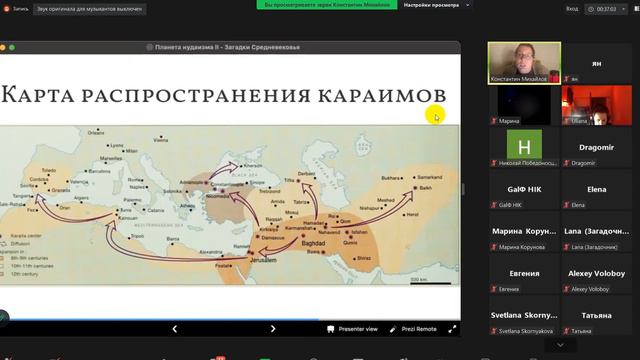Viewport: 640px width, 360px height.
Task: Click the Alexandria label on the map
Action: 211,252
